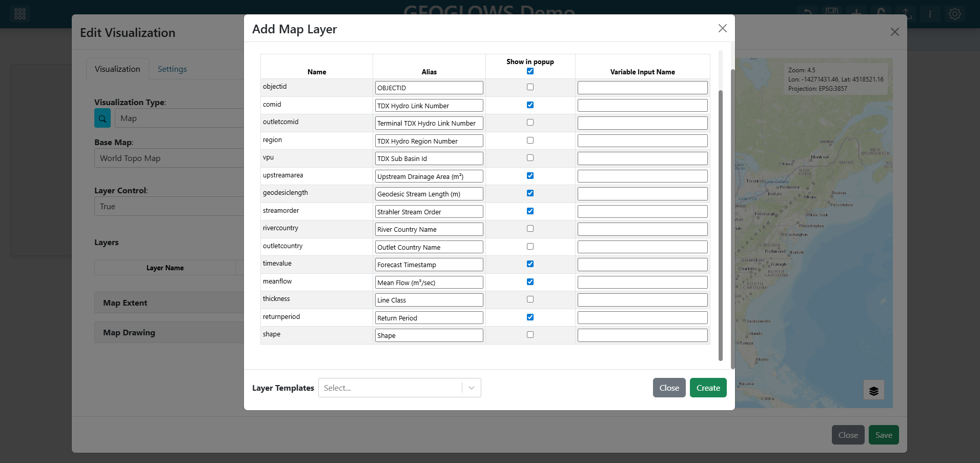Screen dimensions: 980x463
Task: Check Show in popup for thickness
Action: click(x=530, y=299)
